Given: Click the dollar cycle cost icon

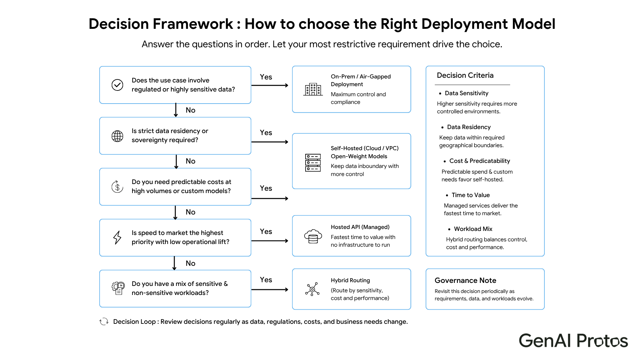Looking at the screenshot, I should (x=117, y=187).
